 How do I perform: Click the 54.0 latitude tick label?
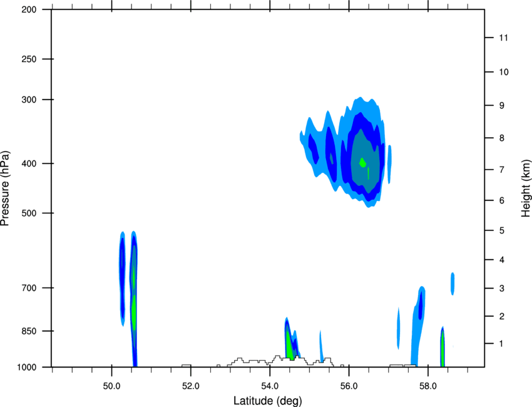(270, 386)
